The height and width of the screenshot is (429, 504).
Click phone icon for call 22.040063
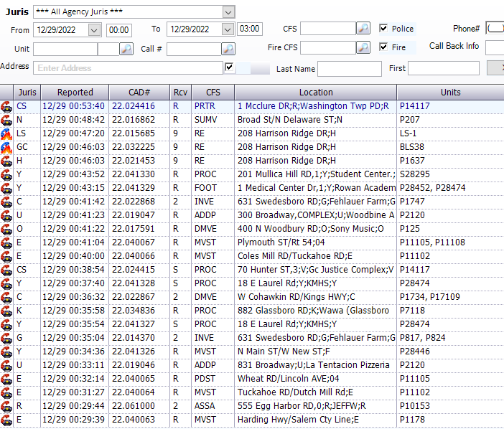point(6,420)
